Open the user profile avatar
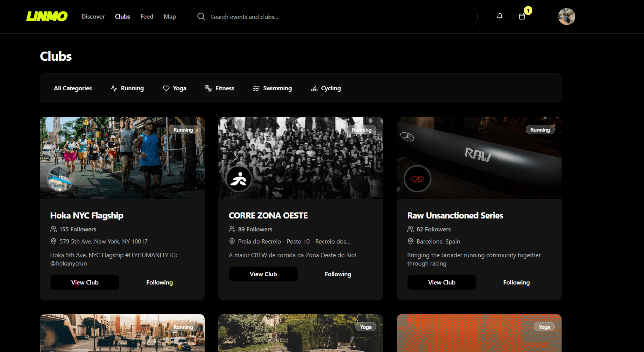Image resolution: width=644 pixels, height=352 pixels. click(x=567, y=17)
